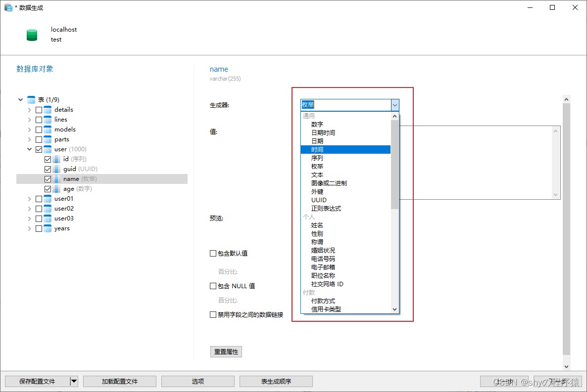Click the tables group icon next to 表 (1/9)
Screen dimensions: 587x392
click(x=31, y=100)
